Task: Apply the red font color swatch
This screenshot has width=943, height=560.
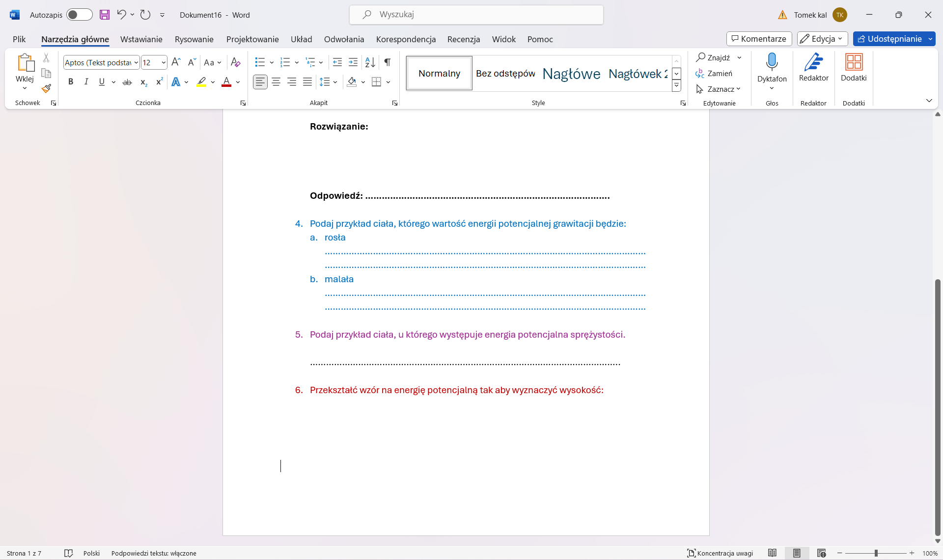Action: coord(226,82)
